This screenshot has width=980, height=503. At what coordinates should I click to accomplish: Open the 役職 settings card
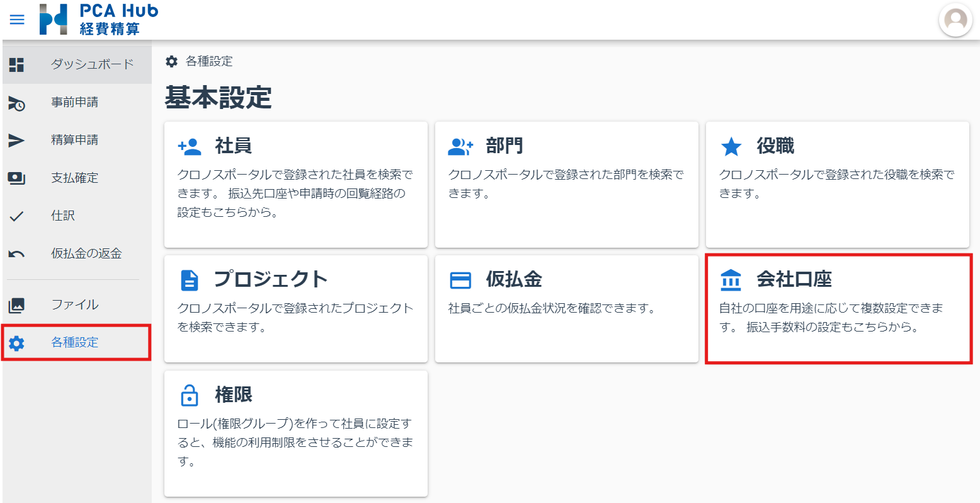838,185
